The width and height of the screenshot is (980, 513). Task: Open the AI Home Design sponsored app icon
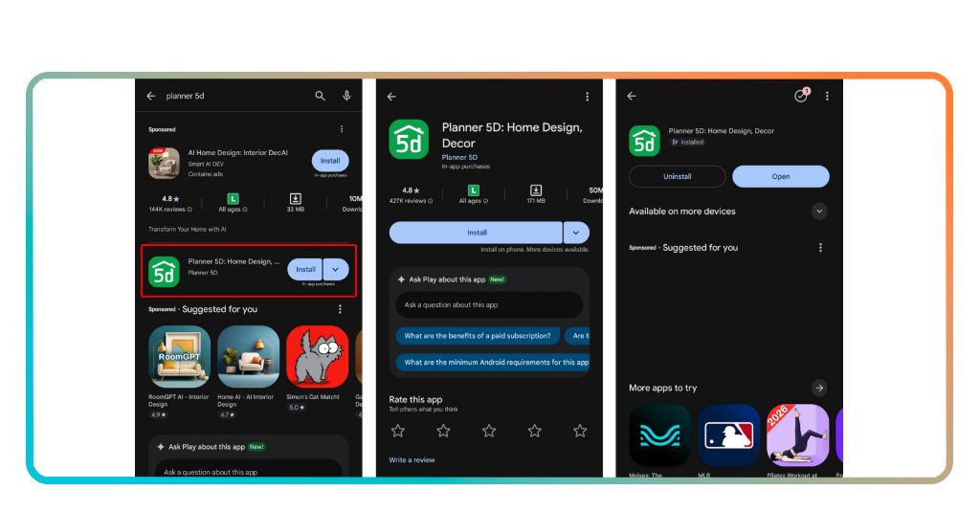tap(164, 163)
